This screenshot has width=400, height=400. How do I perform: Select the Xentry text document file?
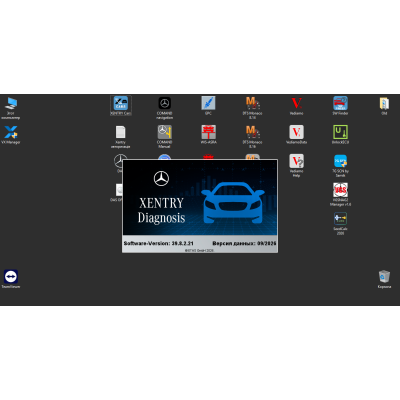coord(120,137)
